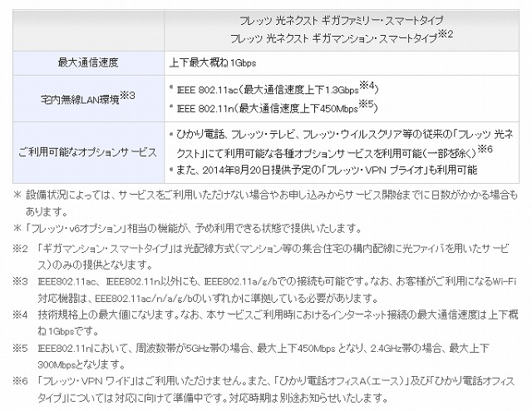Click footnote ※4 starting '技術規格上の最大値'
This screenshot has width=532, height=411.
(x=265, y=323)
